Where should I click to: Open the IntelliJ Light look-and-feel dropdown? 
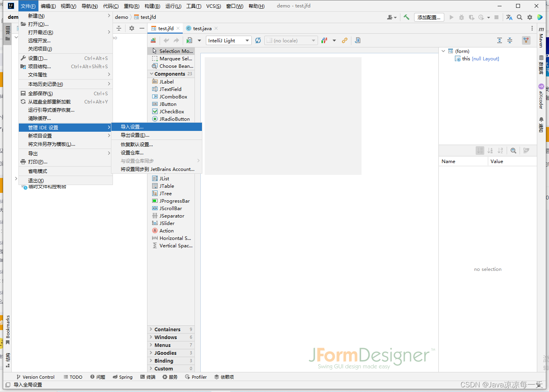click(x=229, y=40)
